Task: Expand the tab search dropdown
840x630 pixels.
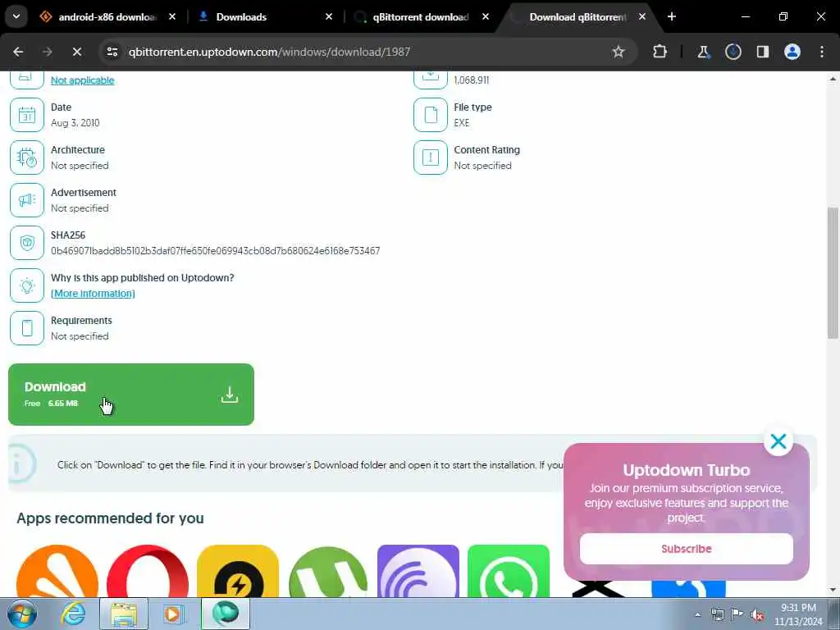Action: 16,16
